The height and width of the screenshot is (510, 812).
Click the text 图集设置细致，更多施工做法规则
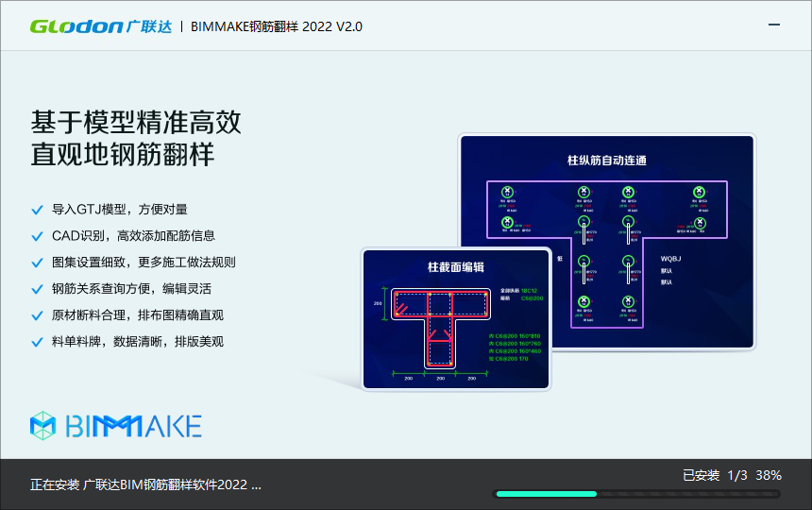point(144,262)
